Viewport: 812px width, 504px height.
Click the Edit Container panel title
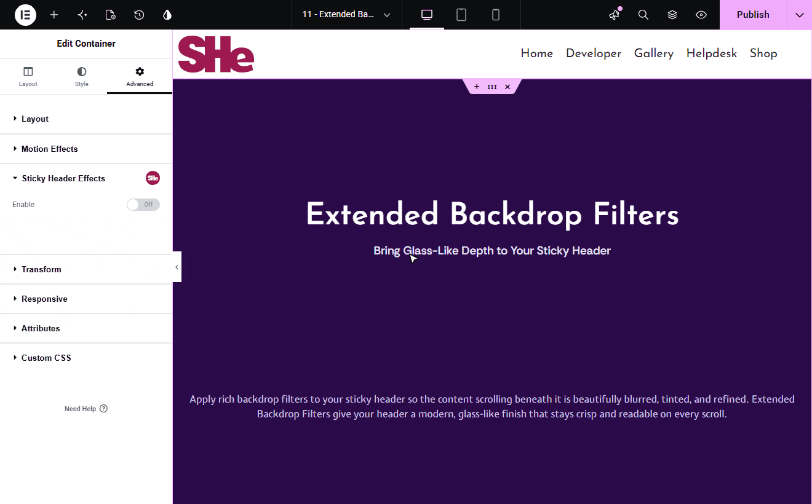[x=86, y=44]
